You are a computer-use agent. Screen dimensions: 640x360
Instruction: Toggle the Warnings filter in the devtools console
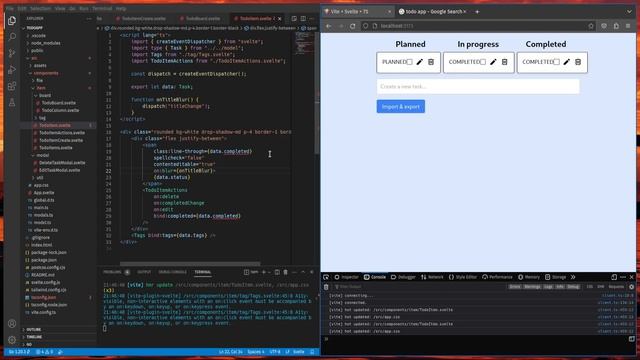coord(532,287)
